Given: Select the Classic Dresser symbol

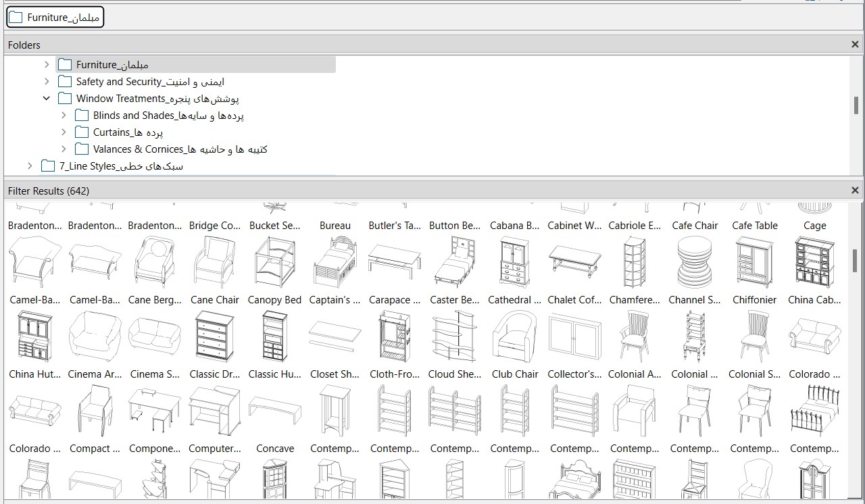Looking at the screenshot, I should click(x=215, y=337).
